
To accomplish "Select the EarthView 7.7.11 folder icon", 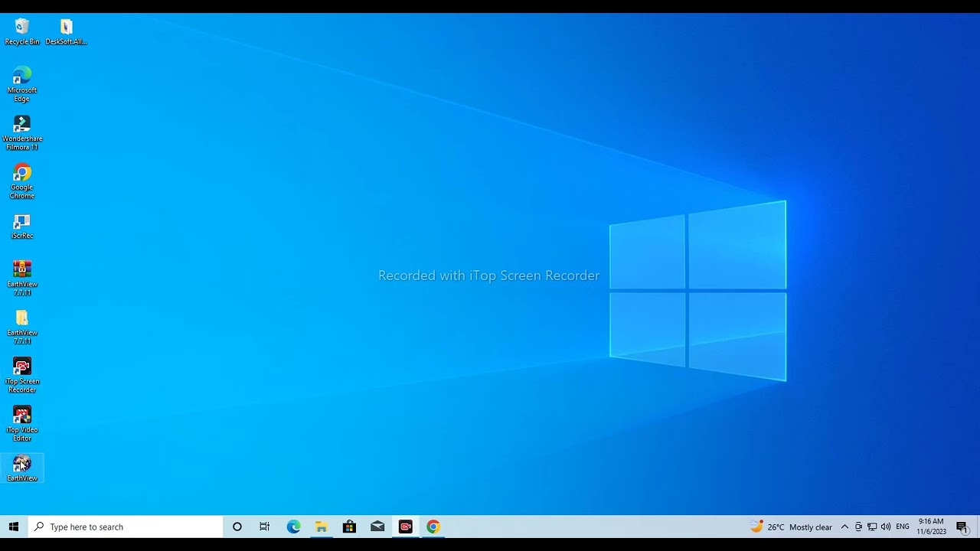I will (x=22, y=328).
